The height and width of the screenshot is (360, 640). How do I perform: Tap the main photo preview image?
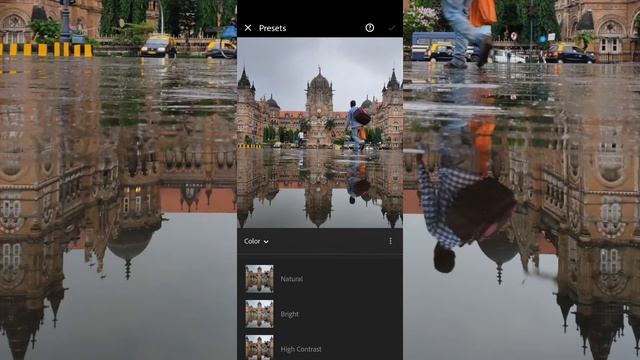(x=320, y=133)
